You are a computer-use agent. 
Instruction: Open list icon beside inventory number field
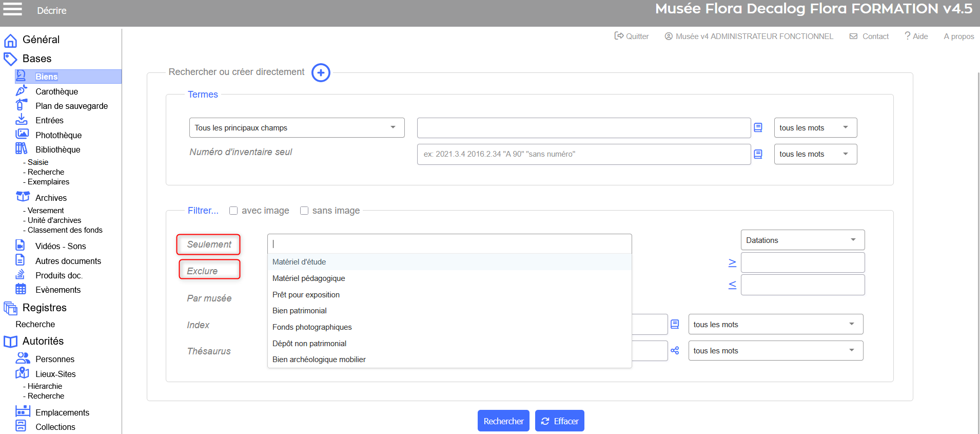pos(758,154)
